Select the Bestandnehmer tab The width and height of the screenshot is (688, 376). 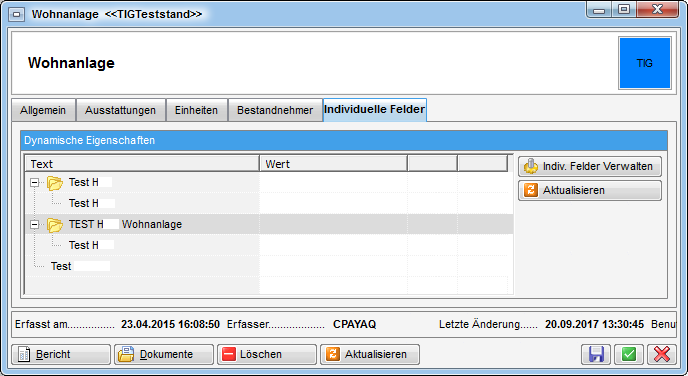pyautogui.click(x=275, y=110)
